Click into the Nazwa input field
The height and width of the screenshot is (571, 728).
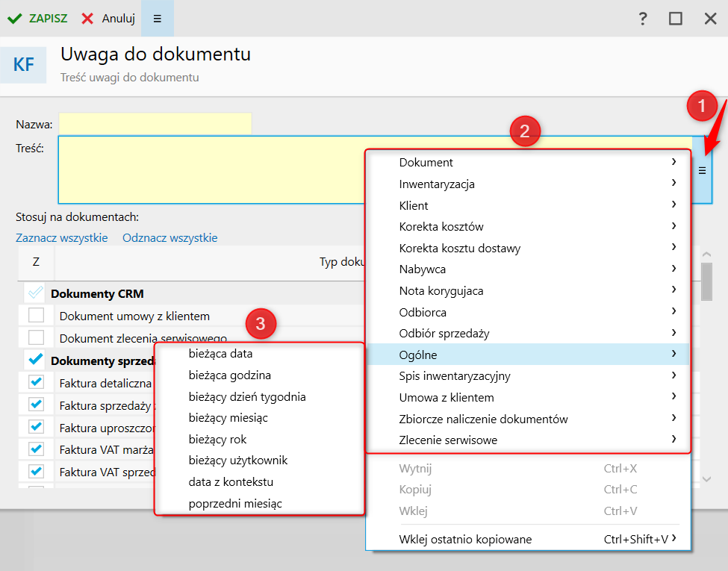(x=155, y=124)
